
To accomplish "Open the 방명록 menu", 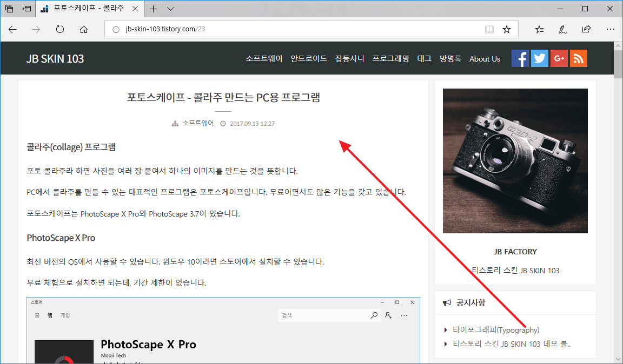I will pyautogui.click(x=450, y=59).
